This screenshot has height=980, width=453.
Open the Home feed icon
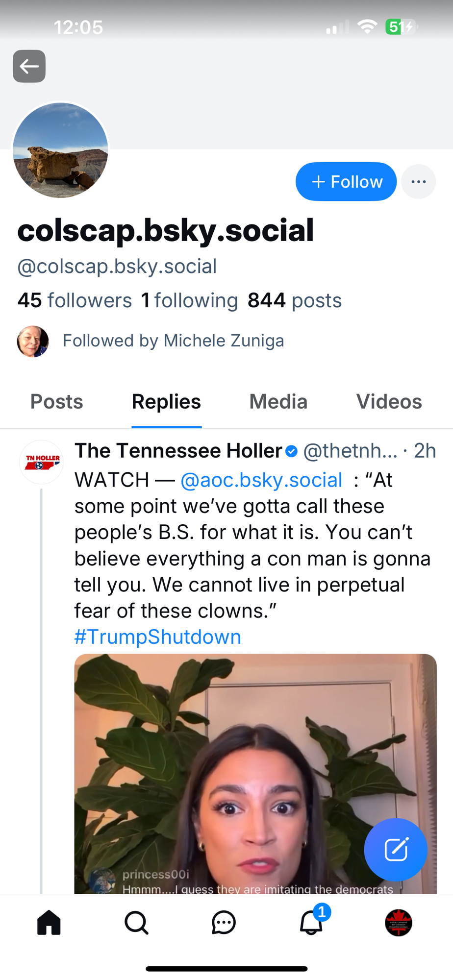(x=49, y=923)
